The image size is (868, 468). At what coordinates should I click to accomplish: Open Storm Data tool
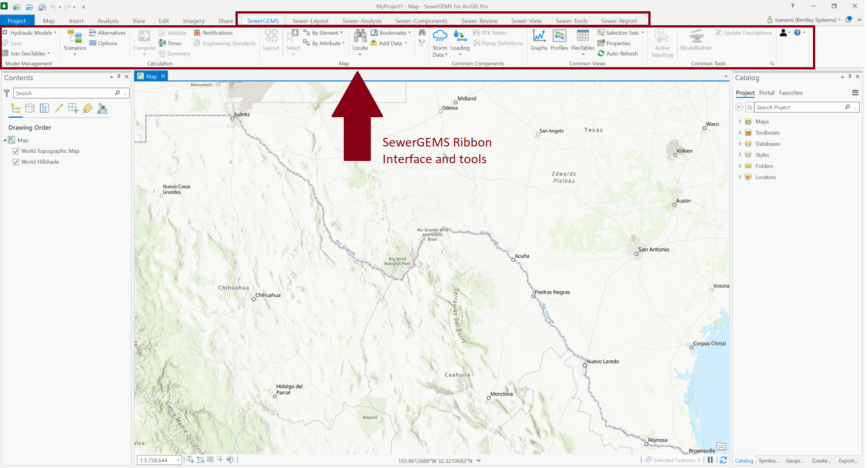pyautogui.click(x=440, y=43)
